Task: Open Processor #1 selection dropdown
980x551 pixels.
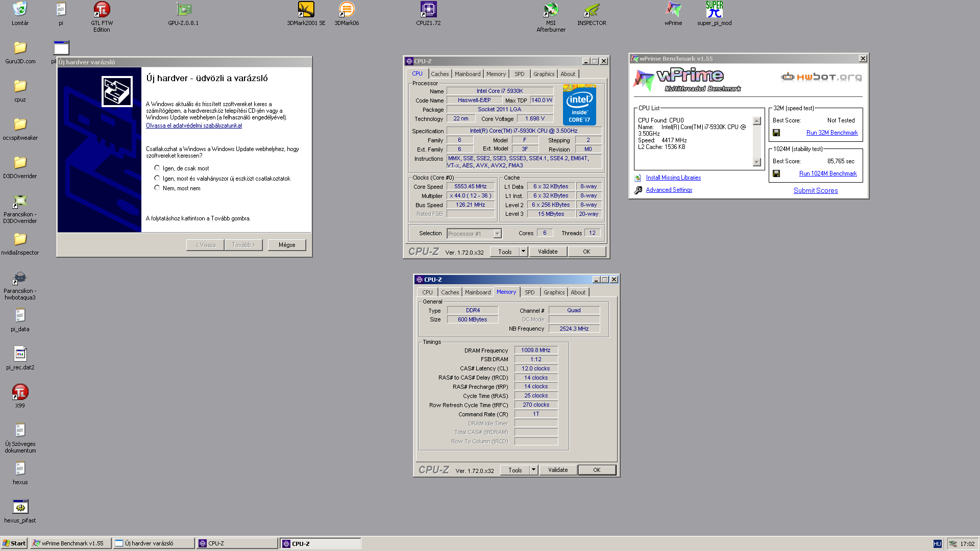Action: (x=497, y=234)
